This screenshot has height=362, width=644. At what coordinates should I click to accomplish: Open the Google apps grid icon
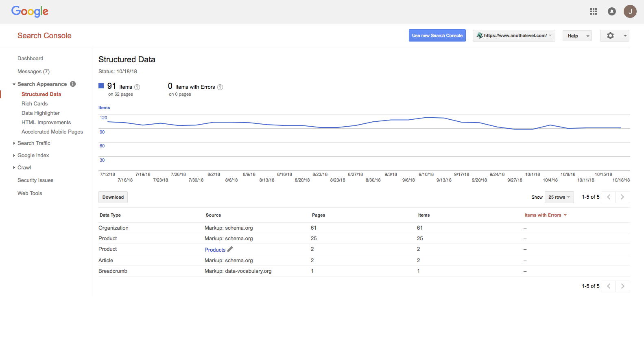594,11
